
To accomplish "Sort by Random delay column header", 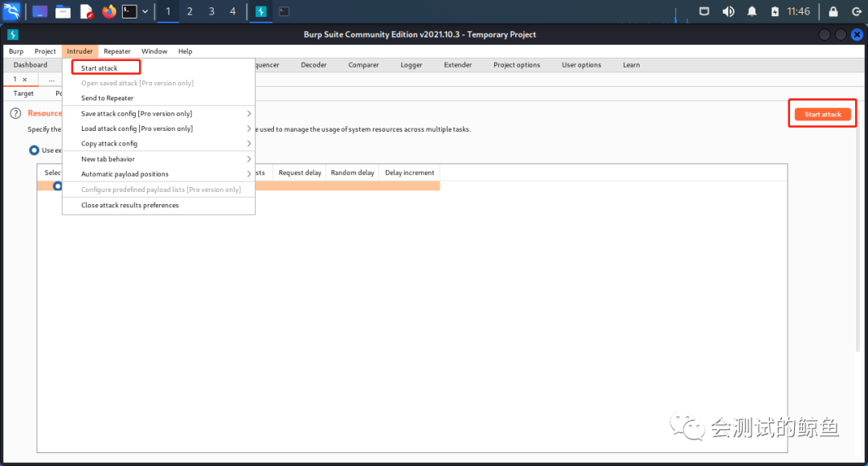I will point(352,173).
